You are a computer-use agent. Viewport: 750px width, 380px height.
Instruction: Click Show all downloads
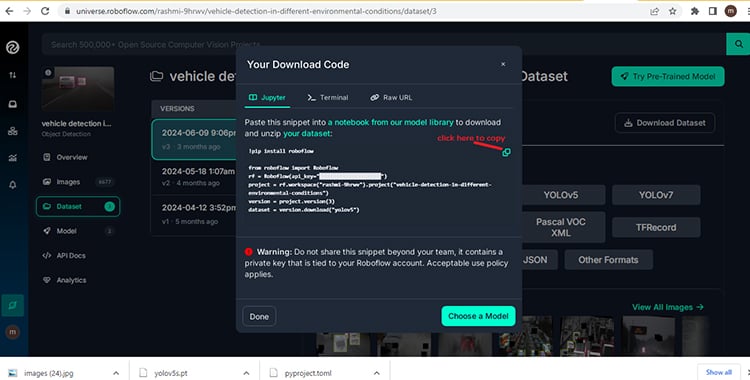click(718, 372)
